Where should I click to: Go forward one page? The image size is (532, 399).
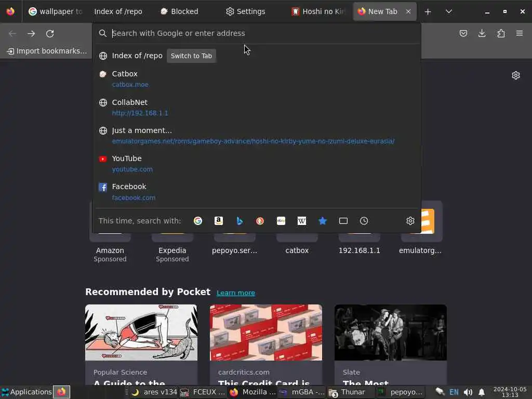pyautogui.click(x=31, y=33)
